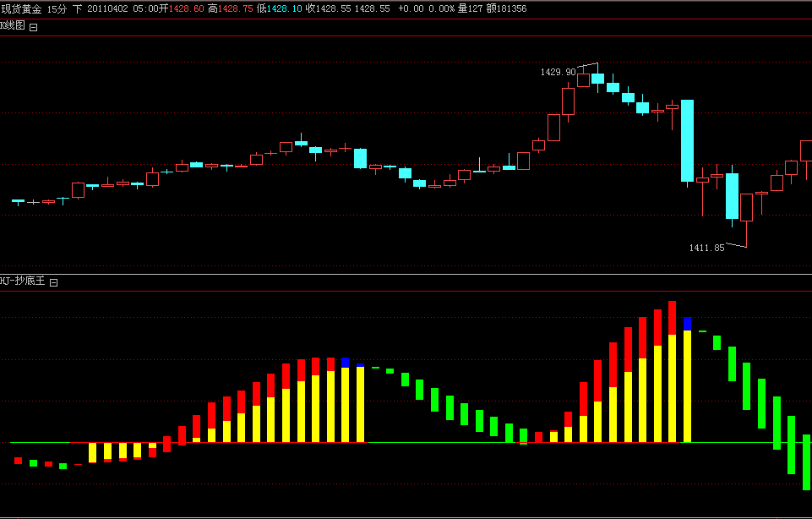Click the high price 1428.75
Image resolution: width=812 pixels, height=519 pixels.
(235, 8)
